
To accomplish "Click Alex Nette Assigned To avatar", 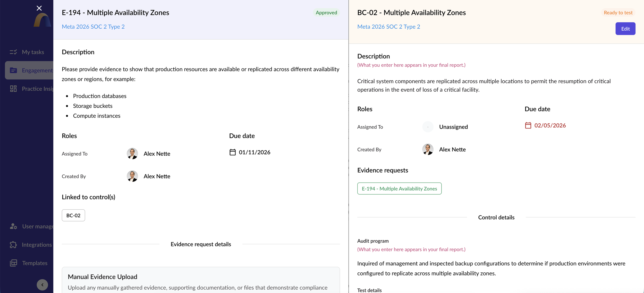I will (x=132, y=153).
